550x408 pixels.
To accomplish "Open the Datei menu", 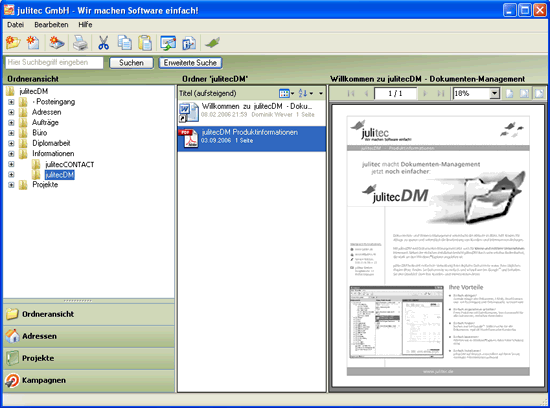I will click(15, 25).
